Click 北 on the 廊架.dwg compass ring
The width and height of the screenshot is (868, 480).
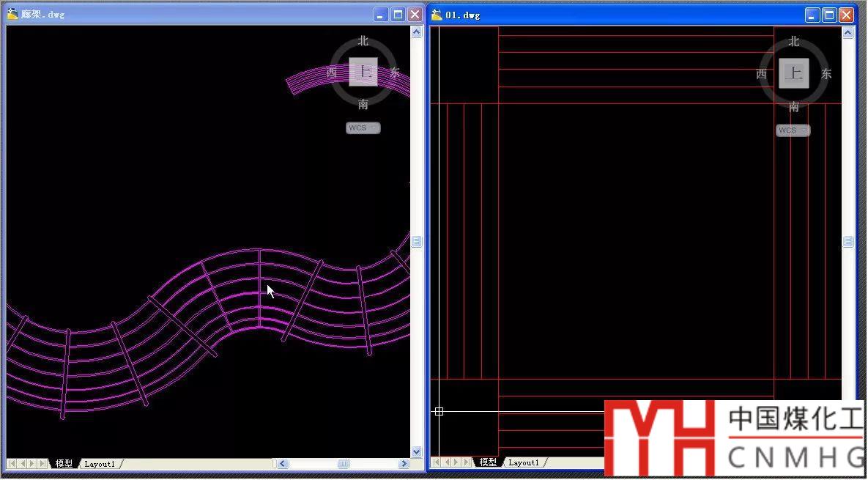click(363, 41)
